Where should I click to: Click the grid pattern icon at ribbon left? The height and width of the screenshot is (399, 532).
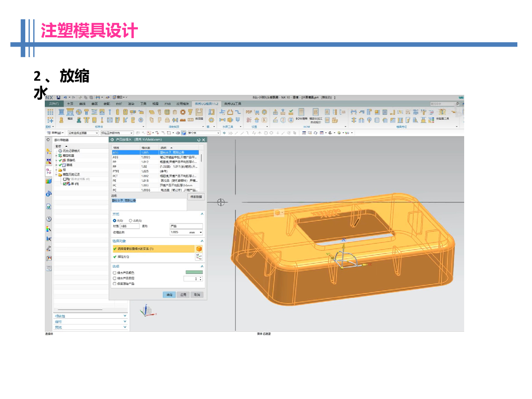click(51, 112)
